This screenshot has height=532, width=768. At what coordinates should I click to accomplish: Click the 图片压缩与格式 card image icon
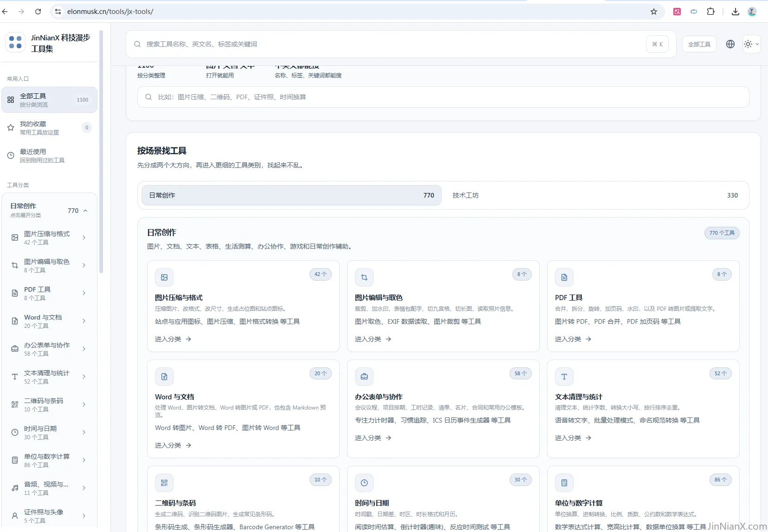point(164,277)
